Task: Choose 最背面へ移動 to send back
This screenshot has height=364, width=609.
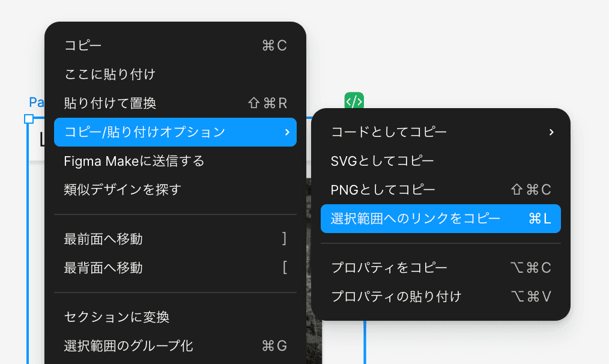Action: tap(175, 268)
